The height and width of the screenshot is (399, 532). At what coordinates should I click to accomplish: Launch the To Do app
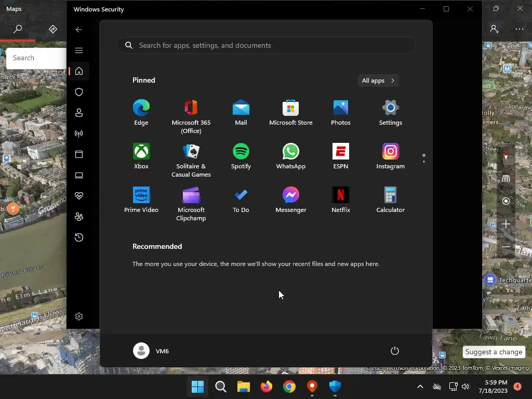[241, 200]
